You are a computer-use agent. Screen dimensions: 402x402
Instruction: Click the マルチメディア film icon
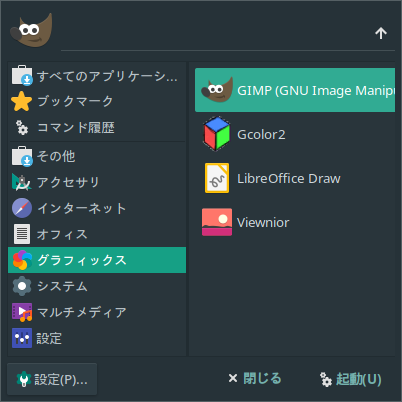click(x=22, y=312)
